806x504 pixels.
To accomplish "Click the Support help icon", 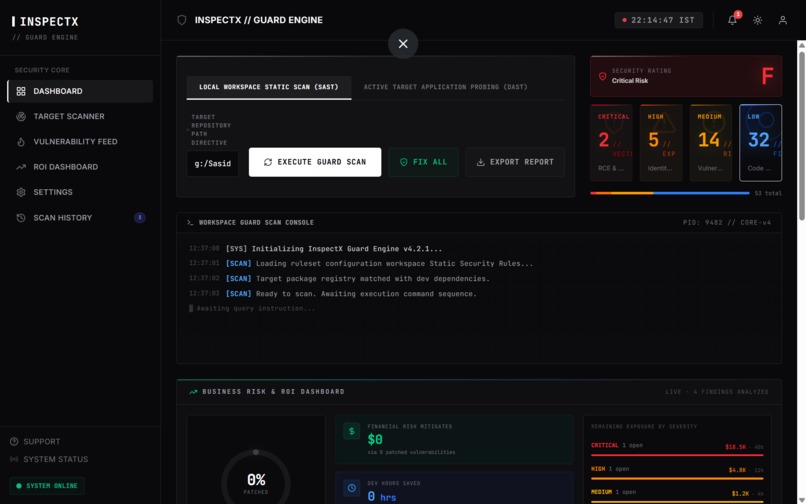I will pos(14,442).
